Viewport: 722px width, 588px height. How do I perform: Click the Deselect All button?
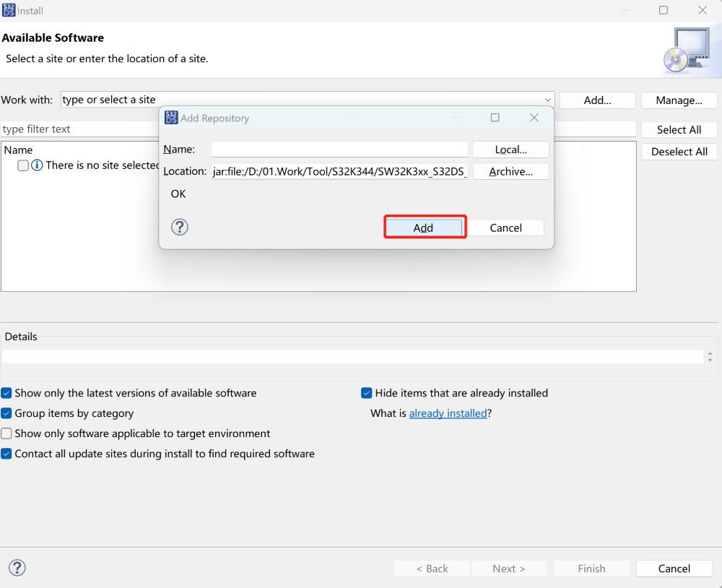tap(679, 152)
